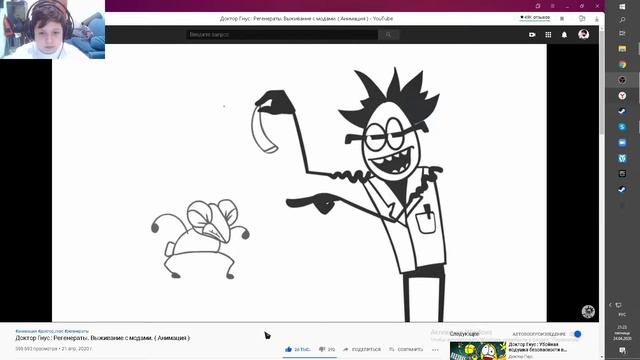Click the YouTube search magnifier button
This screenshot has width=640, height=360.
point(388,35)
